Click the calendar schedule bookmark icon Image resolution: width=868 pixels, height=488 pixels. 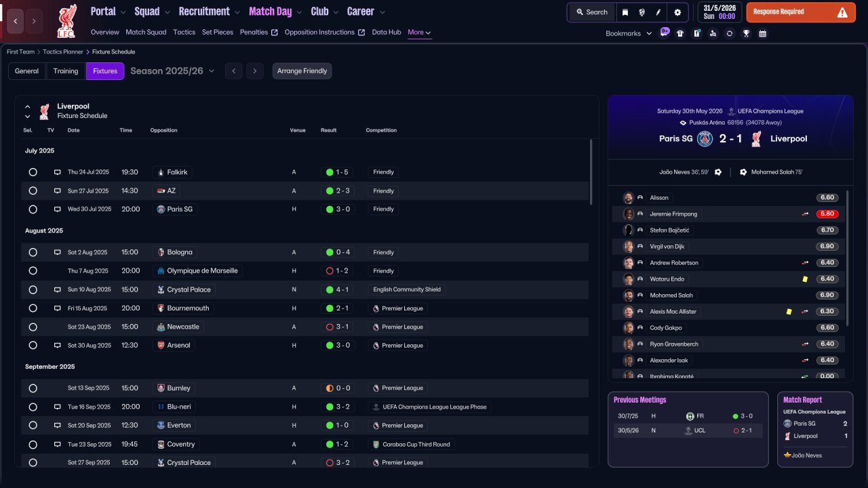click(x=762, y=33)
